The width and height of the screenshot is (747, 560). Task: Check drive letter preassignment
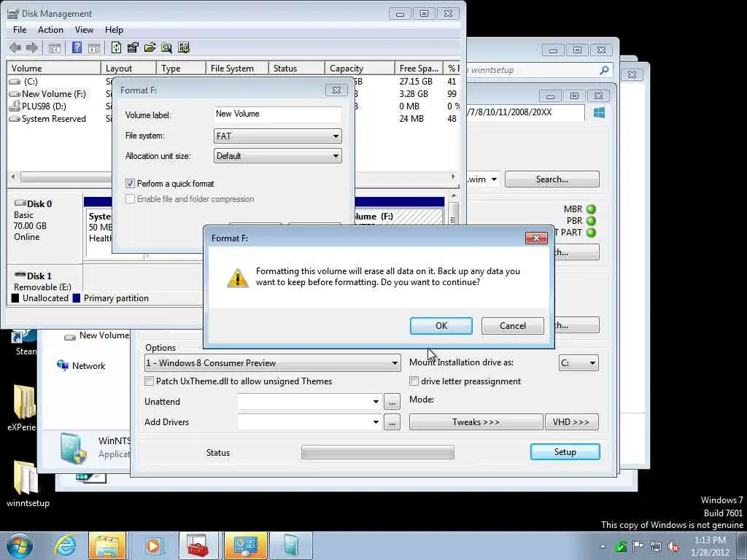(414, 381)
